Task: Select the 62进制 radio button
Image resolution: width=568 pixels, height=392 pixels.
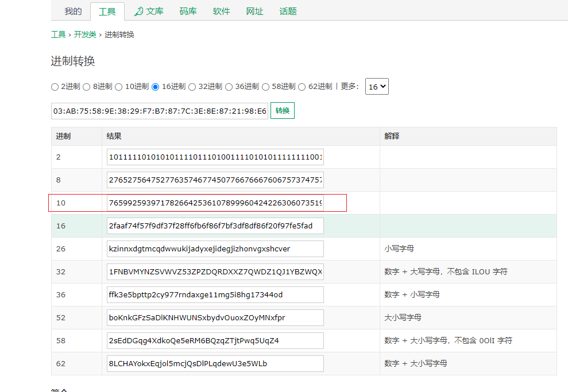Action: [302, 87]
